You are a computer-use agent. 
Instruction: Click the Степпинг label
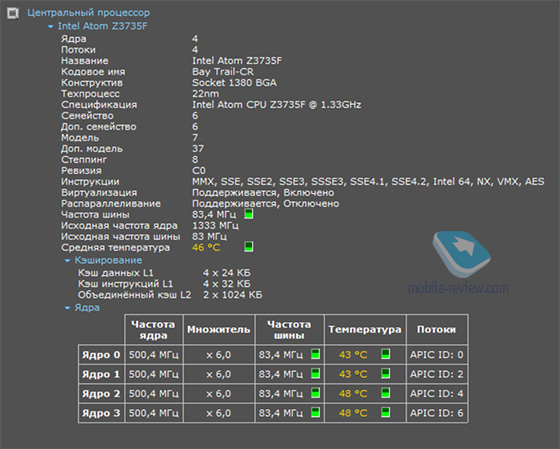(84, 160)
